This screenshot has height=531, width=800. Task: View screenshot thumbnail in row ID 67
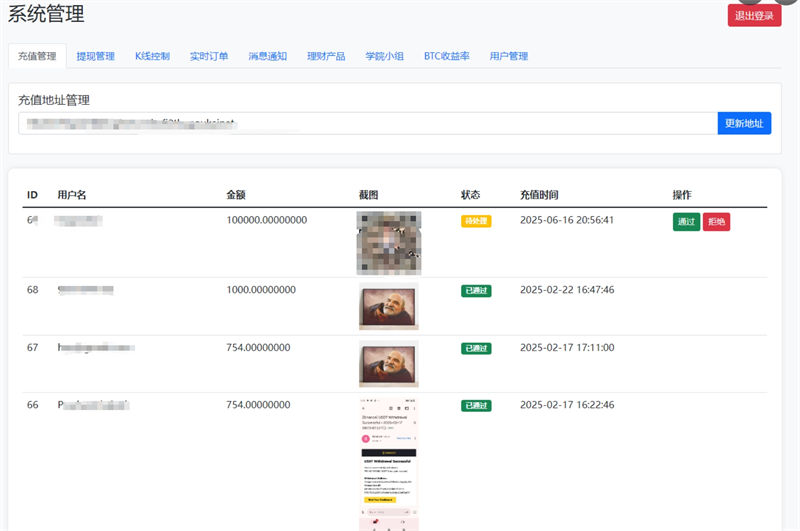(x=389, y=364)
